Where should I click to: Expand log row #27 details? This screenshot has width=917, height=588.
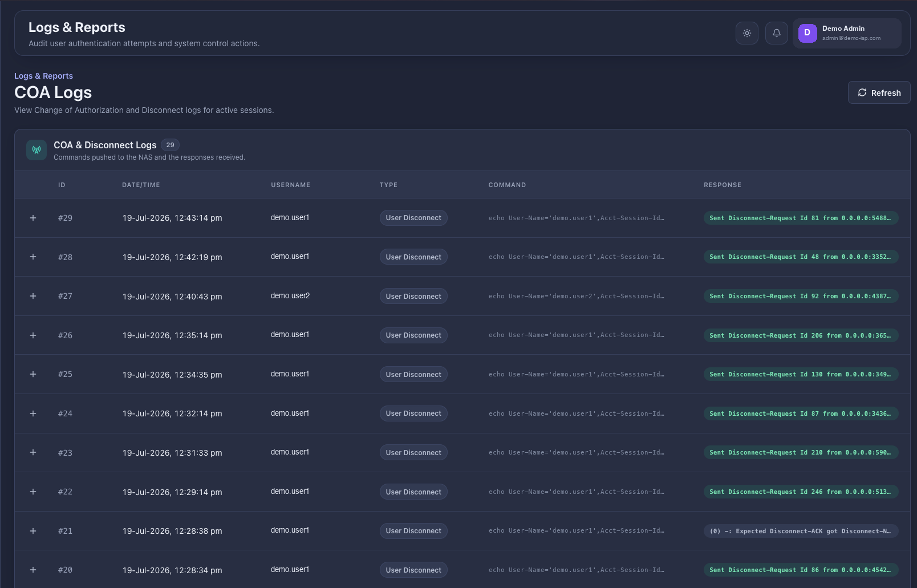33,296
